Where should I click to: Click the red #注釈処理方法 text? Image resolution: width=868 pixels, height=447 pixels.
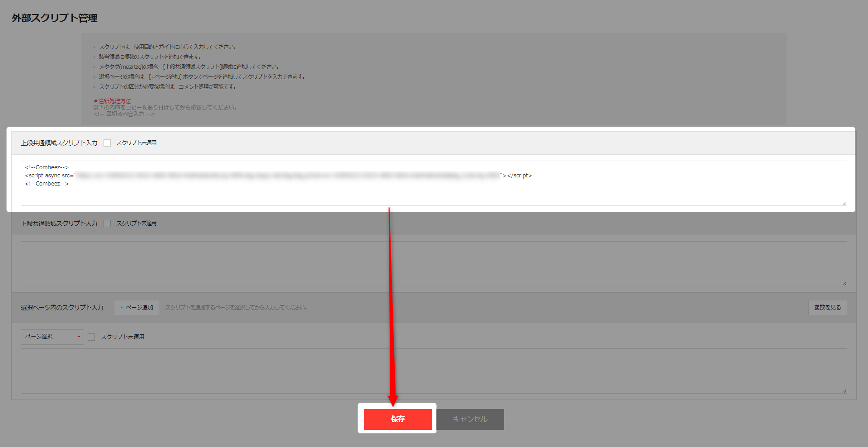[112, 101]
